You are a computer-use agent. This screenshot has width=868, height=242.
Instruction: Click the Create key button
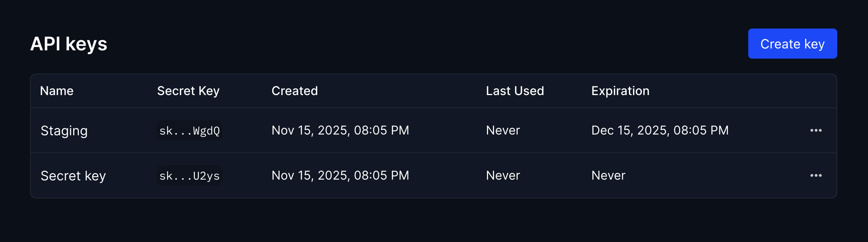point(792,43)
